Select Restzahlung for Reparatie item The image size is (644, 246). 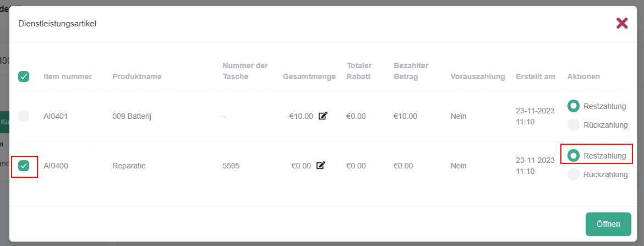pos(574,156)
